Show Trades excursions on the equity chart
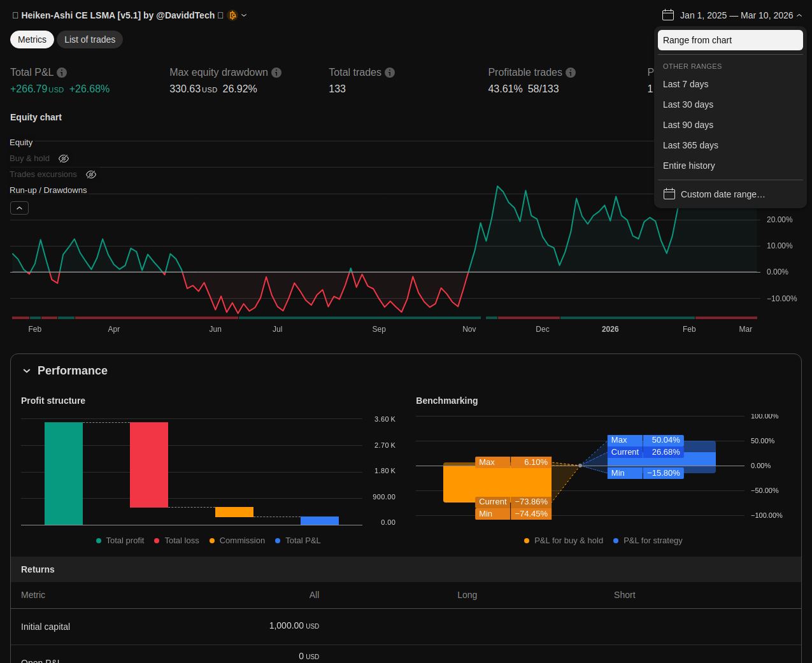 [x=91, y=175]
